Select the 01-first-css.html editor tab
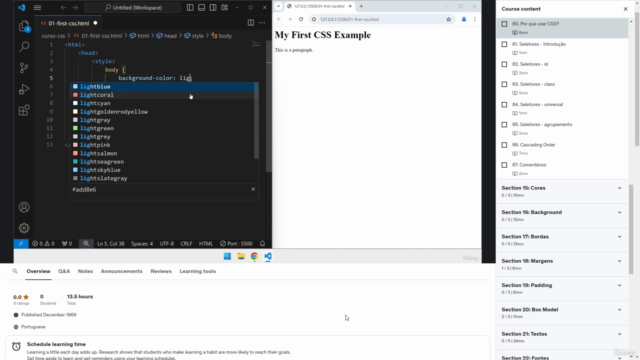Viewport: 640px width, 360px height. point(69,23)
